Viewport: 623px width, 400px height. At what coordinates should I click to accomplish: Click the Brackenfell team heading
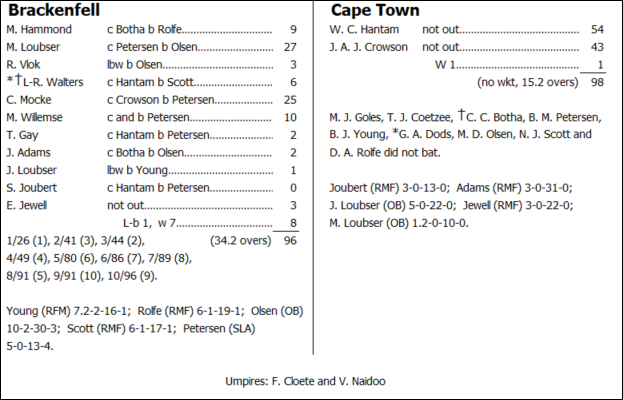coord(54,11)
